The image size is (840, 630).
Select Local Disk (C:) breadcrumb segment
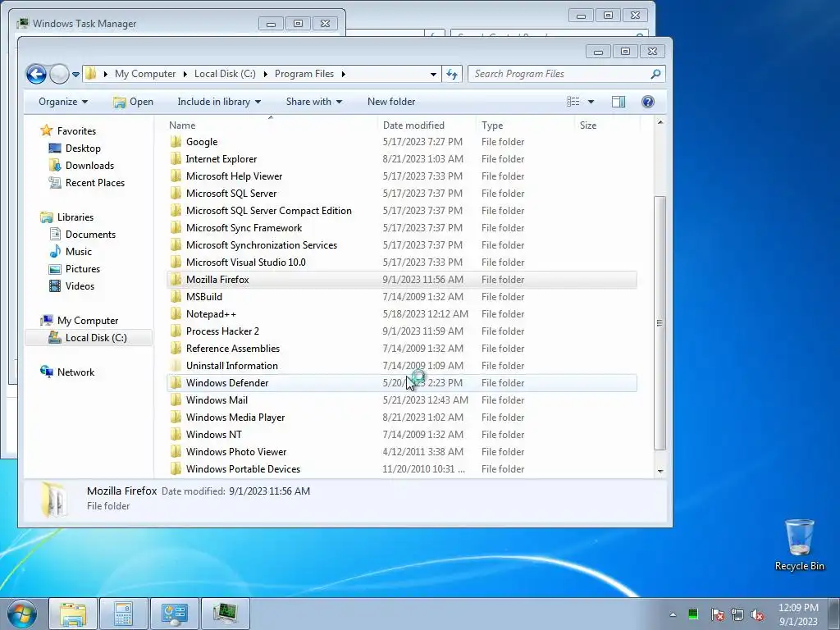[x=225, y=74]
